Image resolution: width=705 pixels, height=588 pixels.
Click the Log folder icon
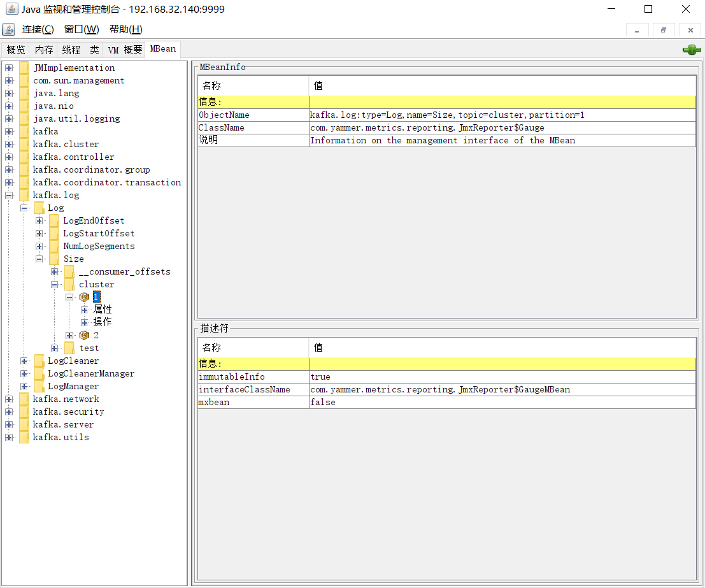pyautogui.click(x=39, y=208)
